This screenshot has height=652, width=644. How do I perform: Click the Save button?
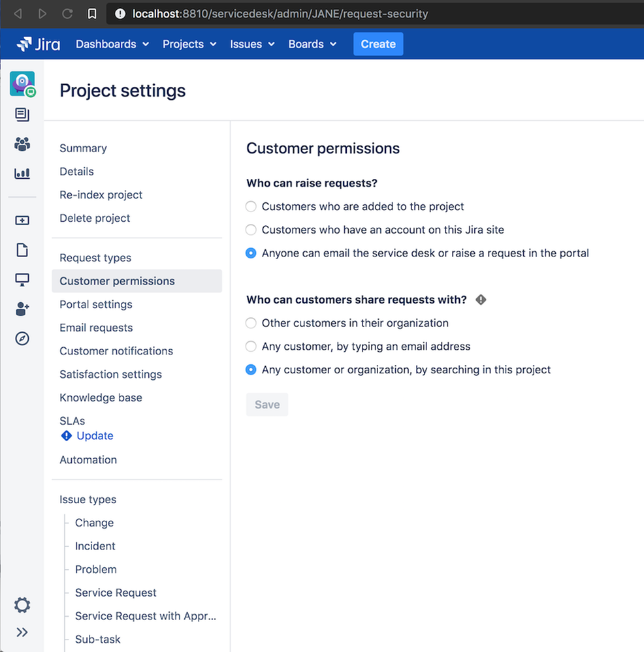tap(267, 405)
